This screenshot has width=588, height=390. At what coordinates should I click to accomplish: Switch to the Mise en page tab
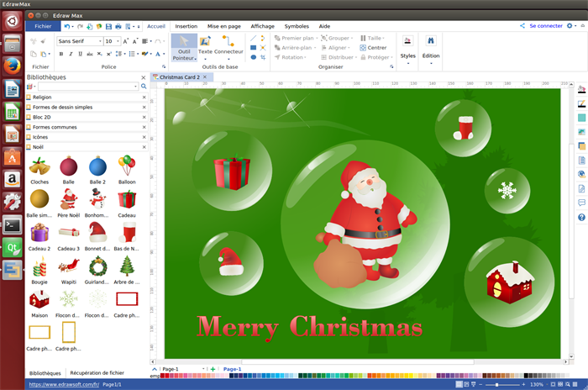coord(224,26)
